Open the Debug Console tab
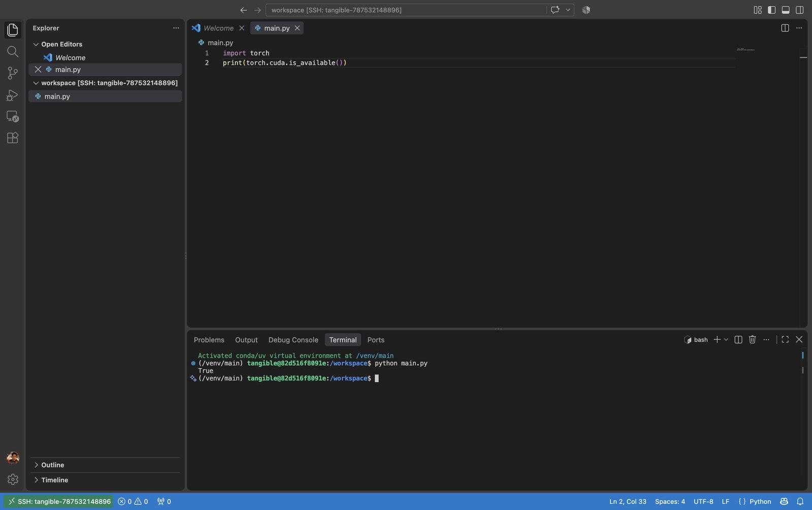Screen dimensions: 812x510 point(293,340)
